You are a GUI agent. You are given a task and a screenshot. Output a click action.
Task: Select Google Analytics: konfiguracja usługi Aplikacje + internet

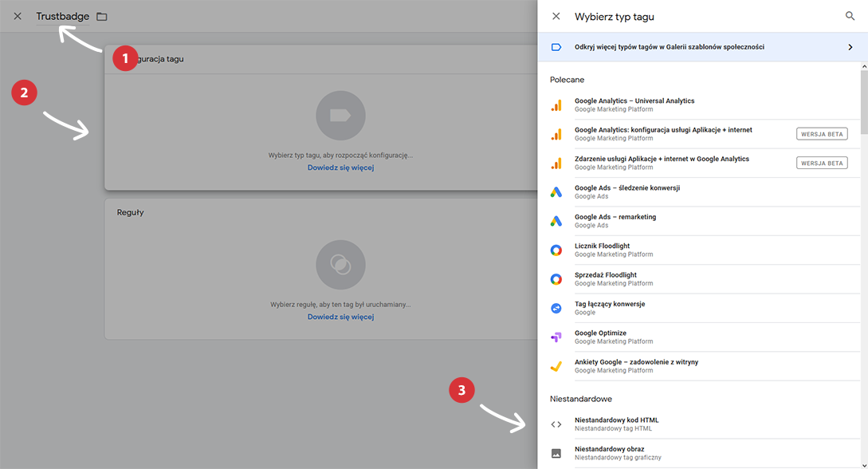(699, 134)
